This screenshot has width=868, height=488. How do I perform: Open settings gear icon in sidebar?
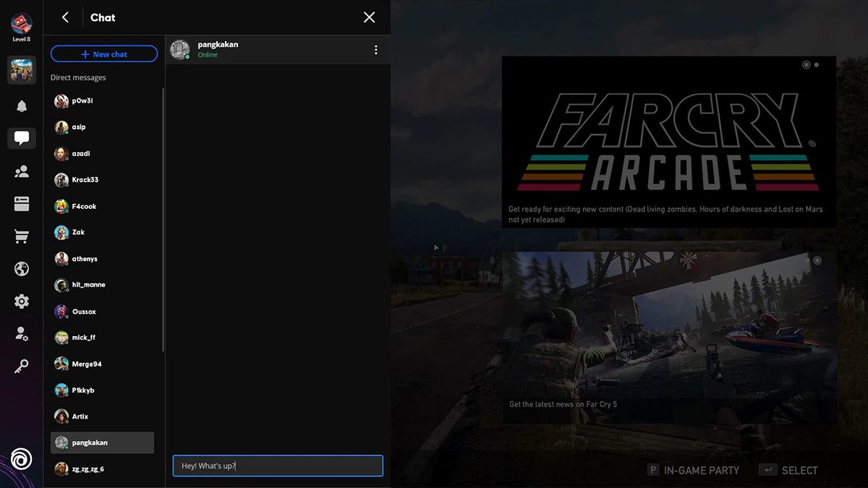pyautogui.click(x=22, y=301)
